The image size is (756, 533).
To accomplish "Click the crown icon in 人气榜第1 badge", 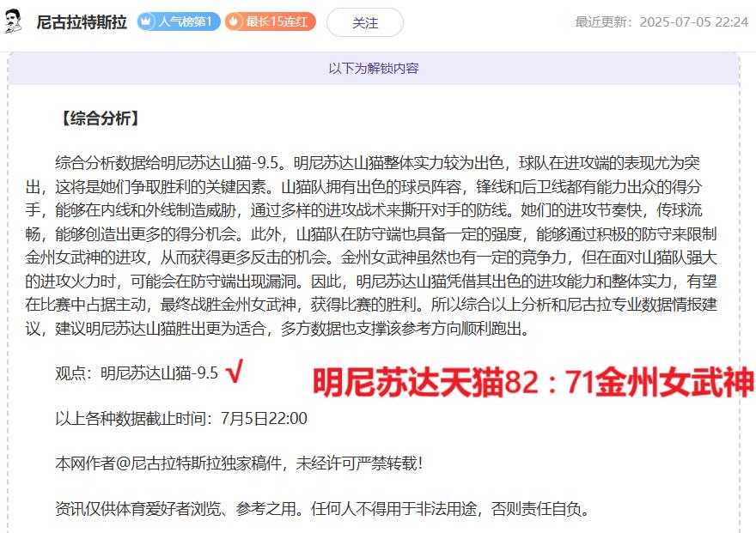I will [x=147, y=21].
